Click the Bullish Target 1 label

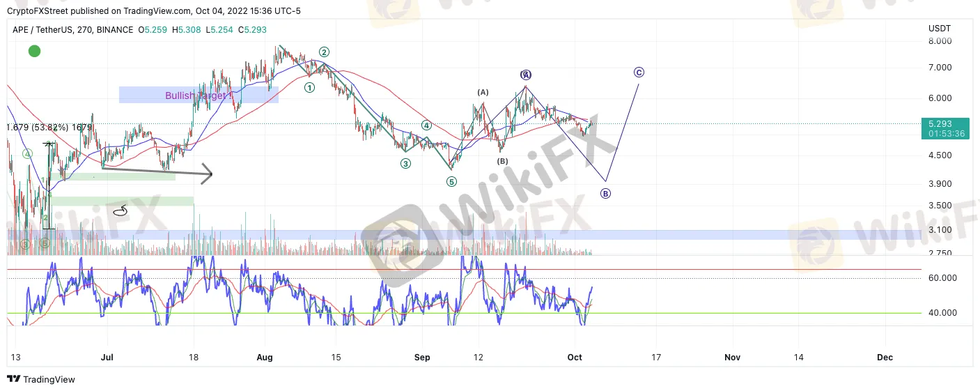pyautogui.click(x=199, y=95)
